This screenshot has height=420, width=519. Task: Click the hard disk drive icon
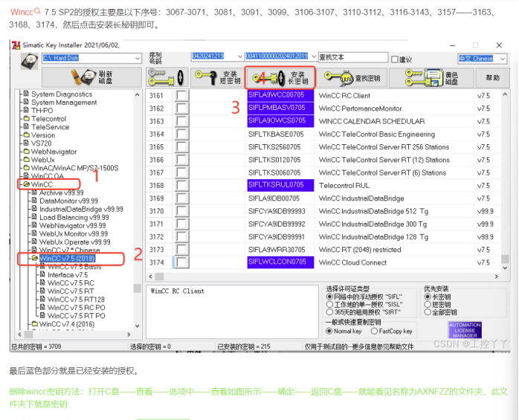(29, 61)
